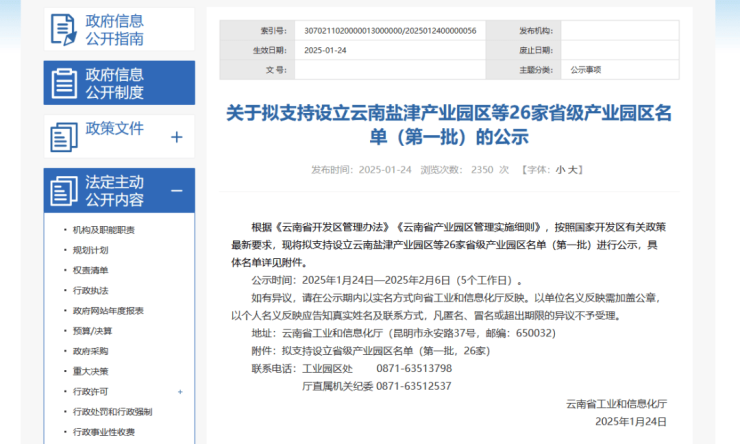The width and height of the screenshot is (740, 444).
Task: Click the 政府信息公开制度 clipboard icon
Action: 64,83
